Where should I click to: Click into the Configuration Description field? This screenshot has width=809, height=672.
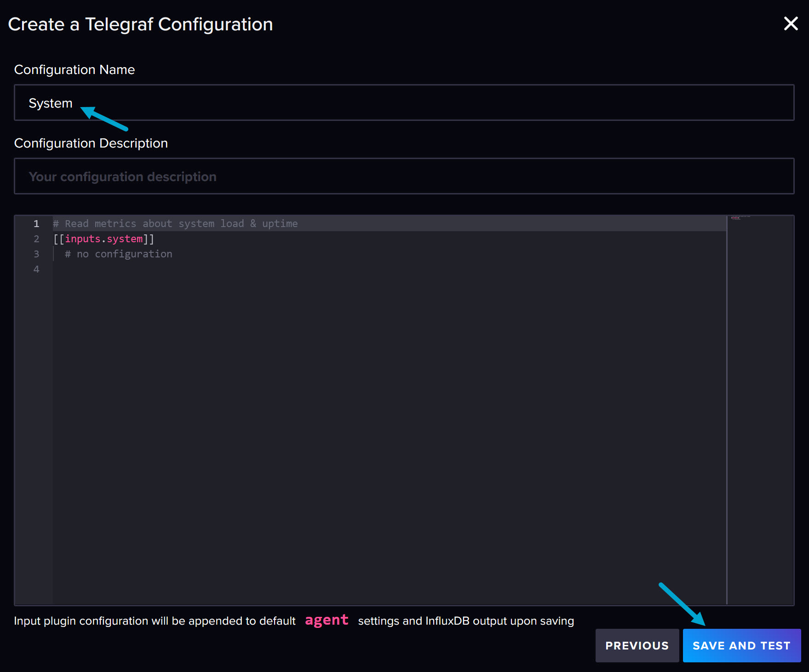pyautogui.click(x=184, y=176)
